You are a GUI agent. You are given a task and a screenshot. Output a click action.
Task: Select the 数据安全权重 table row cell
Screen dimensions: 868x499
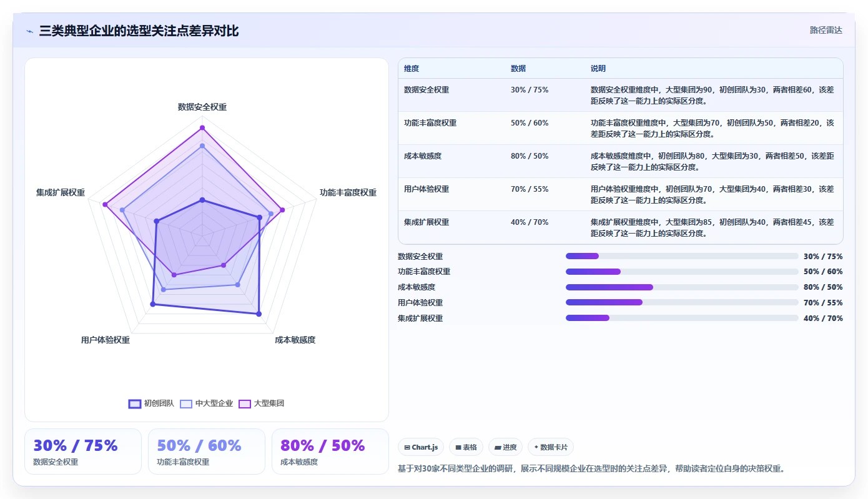click(x=427, y=90)
